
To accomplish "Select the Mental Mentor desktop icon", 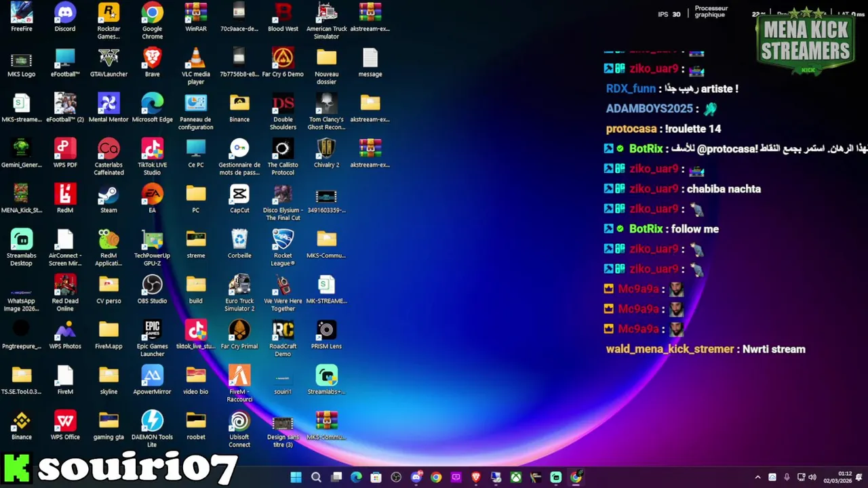I will (x=108, y=108).
